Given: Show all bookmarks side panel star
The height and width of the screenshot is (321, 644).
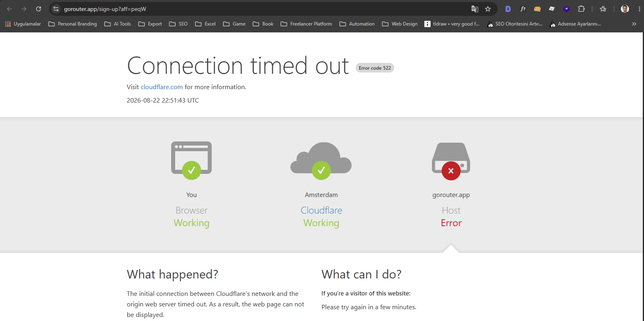Looking at the screenshot, I should pyautogui.click(x=603, y=9).
